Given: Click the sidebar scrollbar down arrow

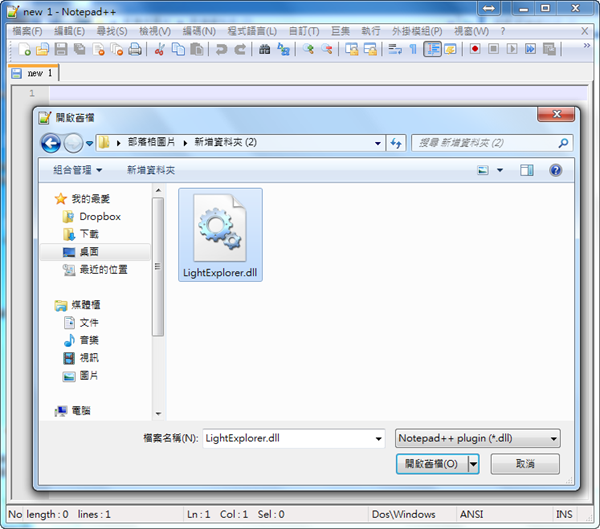Looking at the screenshot, I should pos(158,414).
